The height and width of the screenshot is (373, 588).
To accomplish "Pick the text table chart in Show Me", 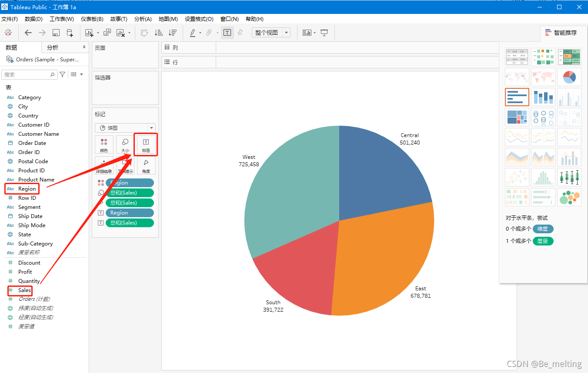I will (517, 57).
